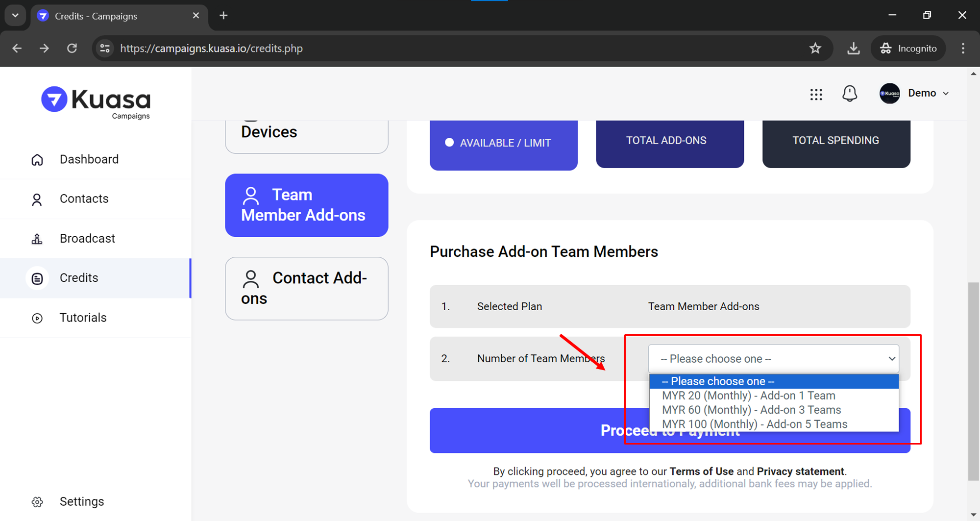
Task: Click the Kuasa Campaigns logo
Action: (x=96, y=102)
